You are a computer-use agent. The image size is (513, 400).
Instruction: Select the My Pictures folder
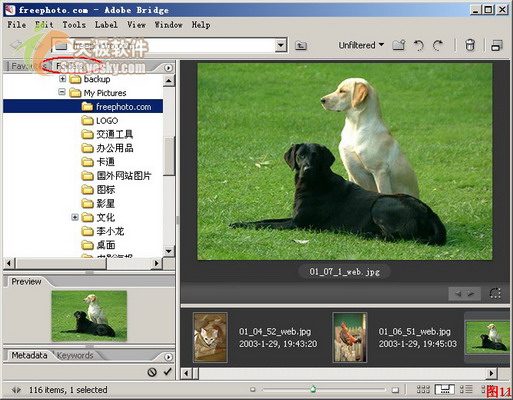[98, 93]
